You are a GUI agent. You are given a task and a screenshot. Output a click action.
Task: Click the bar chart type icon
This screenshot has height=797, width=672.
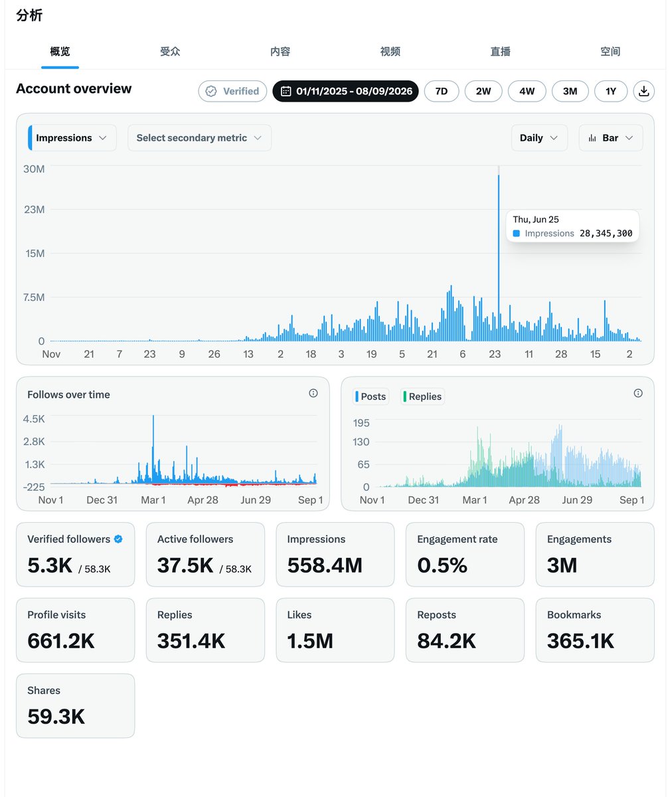tap(592, 138)
